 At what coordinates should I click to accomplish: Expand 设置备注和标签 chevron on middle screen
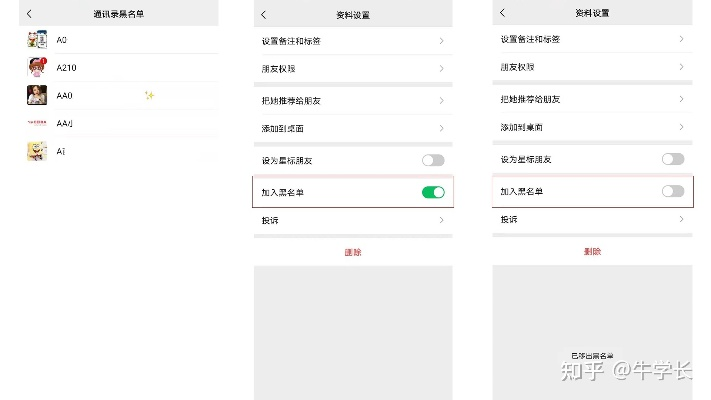(x=441, y=41)
